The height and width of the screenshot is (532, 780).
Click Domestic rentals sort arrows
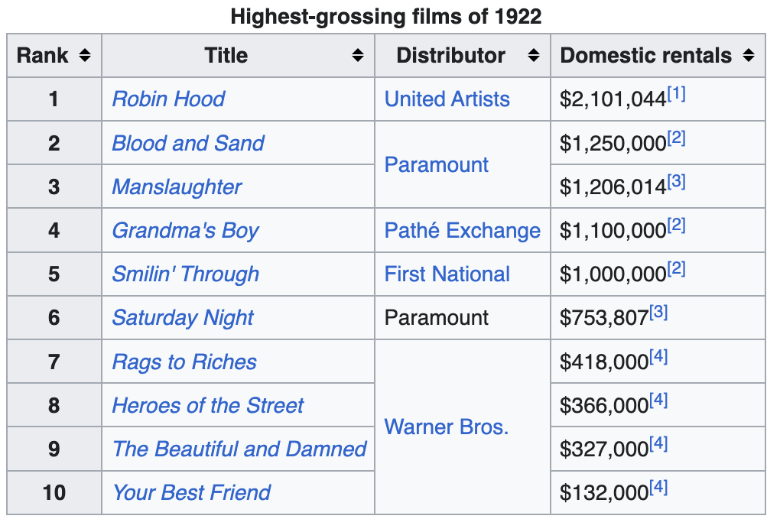pos(749,56)
